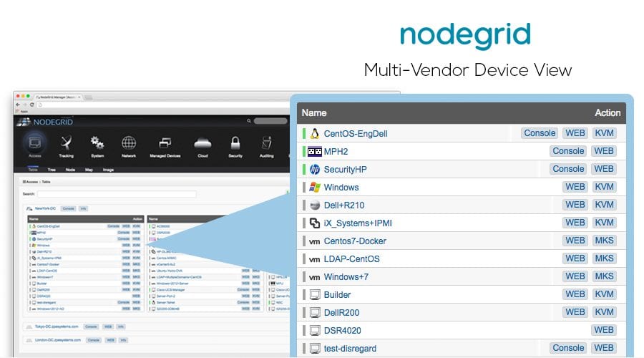Open the Auditing clipboard icon
Screen dimensions: 644x358
[267, 143]
